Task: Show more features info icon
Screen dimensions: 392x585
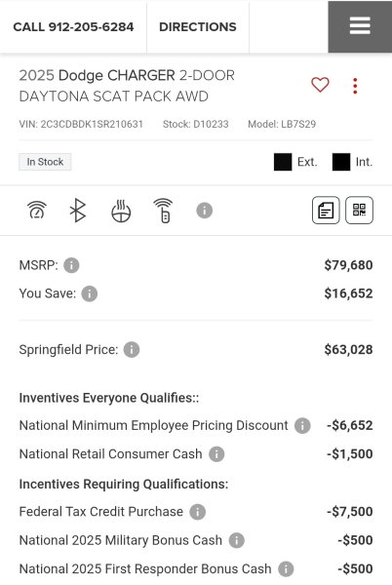Action: [205, 211]
